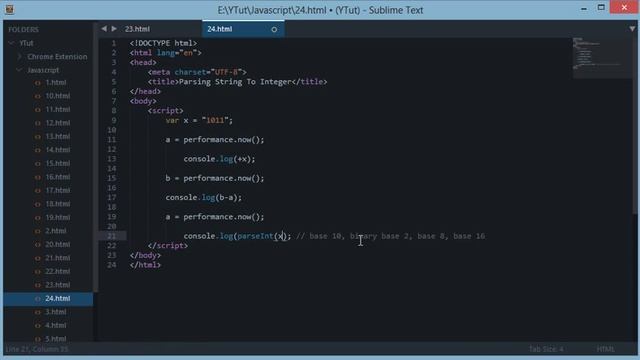This screenshot has height=360, width=640.
Task: Open 14.html in the sidebar
Action: click(x=58, y=150)
